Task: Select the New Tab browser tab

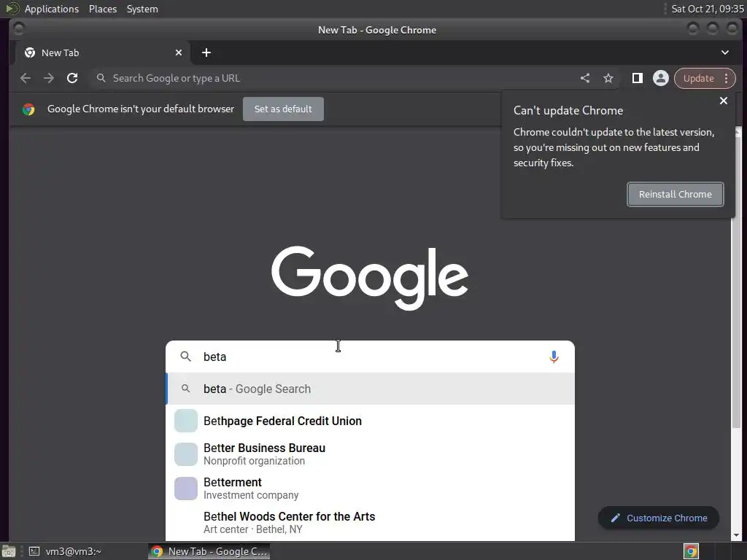Action: tap(103, 52)
